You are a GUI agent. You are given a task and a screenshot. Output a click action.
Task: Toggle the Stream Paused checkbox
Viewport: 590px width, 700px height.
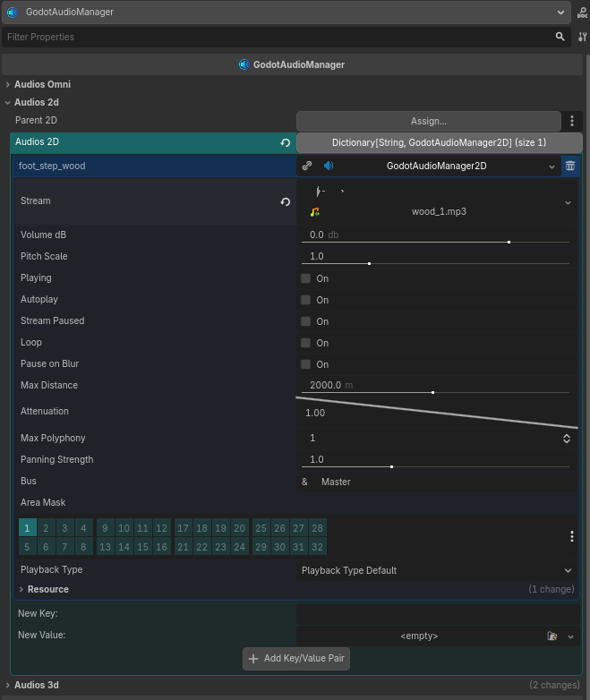(305, 321)
